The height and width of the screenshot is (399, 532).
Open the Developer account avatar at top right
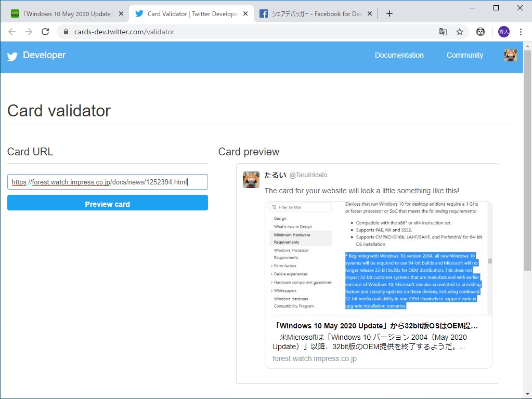(x=510, y=55)
